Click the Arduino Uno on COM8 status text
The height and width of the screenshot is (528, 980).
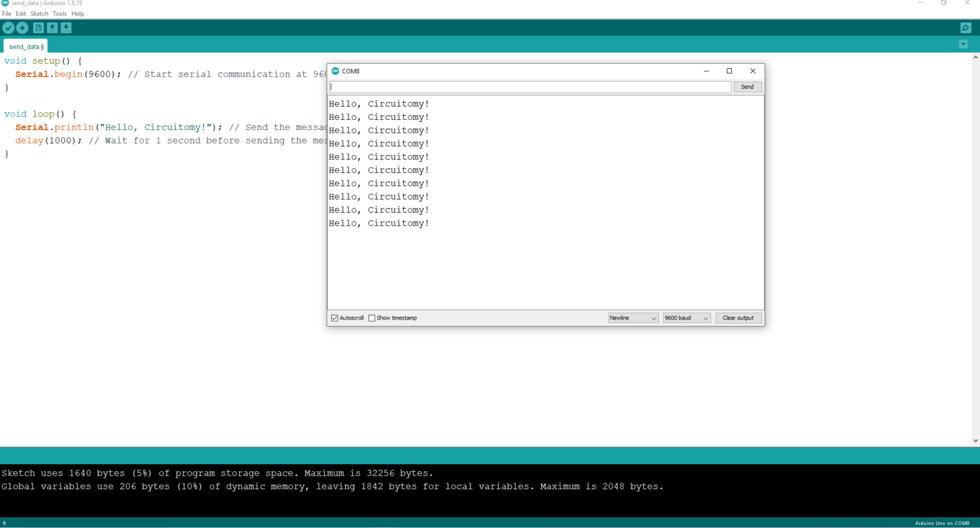click(x=942, y=523)
